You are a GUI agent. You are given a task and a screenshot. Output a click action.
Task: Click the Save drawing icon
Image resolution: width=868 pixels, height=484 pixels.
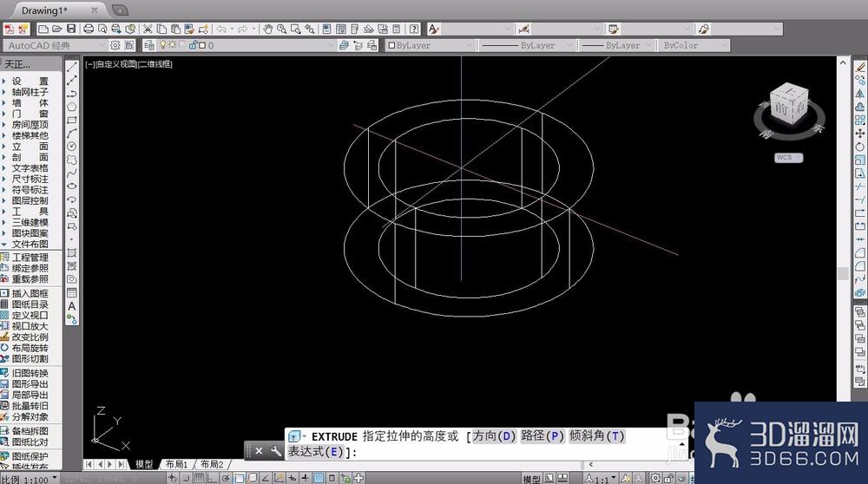(x=71, y=29)
